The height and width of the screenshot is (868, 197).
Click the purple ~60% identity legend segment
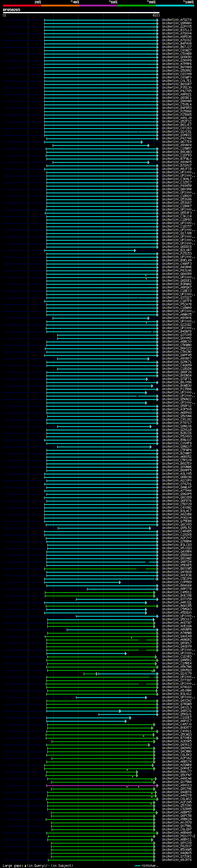[x=98, y=6]
